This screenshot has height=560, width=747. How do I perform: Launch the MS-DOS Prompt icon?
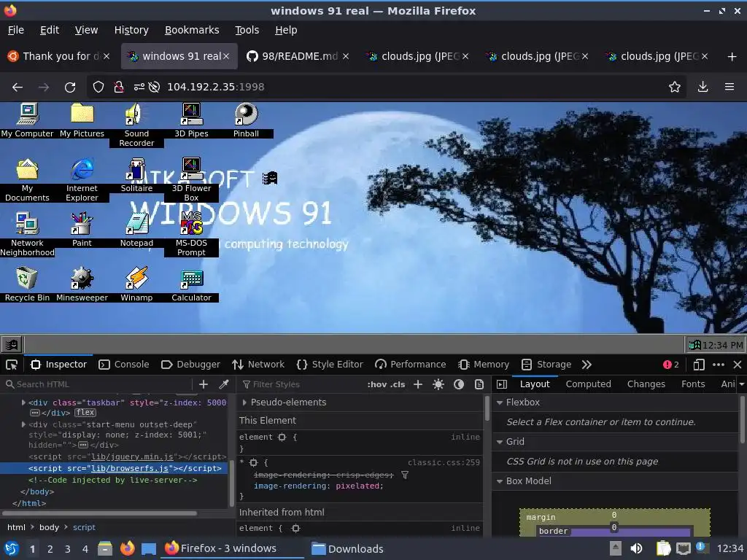click(191, 234)
